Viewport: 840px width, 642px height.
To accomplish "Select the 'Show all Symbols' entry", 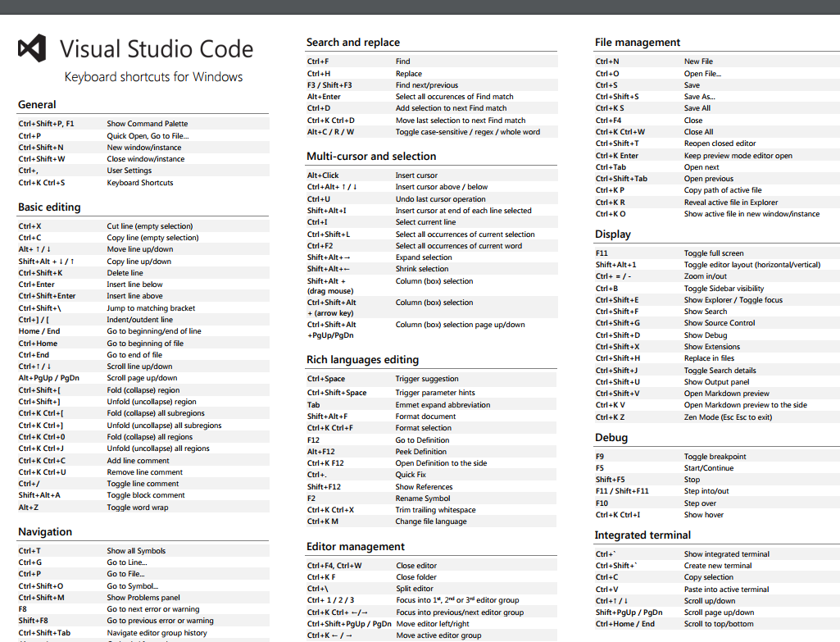I will coord(136,551).
